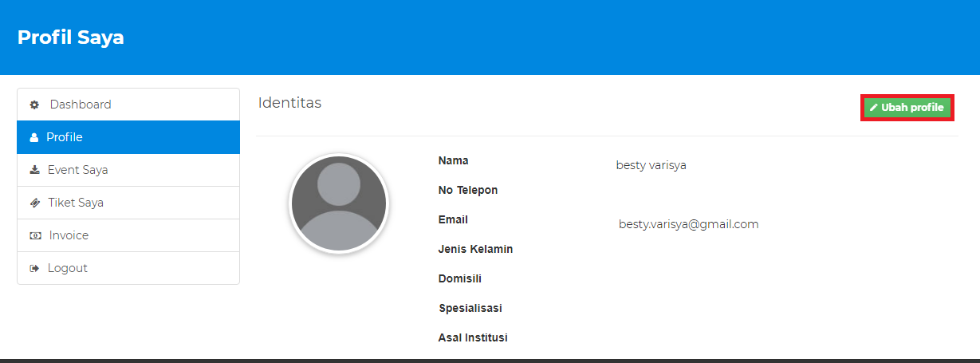Click the ticket icon beside Tiket Saya

34,203
